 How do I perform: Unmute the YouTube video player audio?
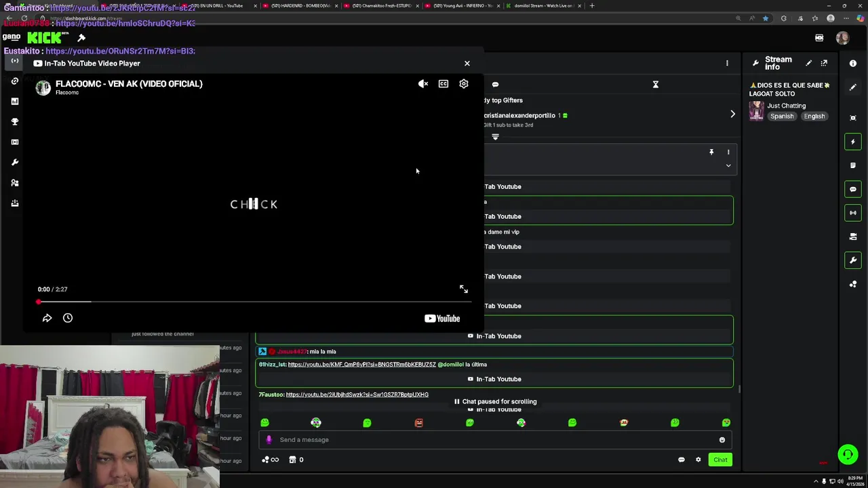point(423,84)
